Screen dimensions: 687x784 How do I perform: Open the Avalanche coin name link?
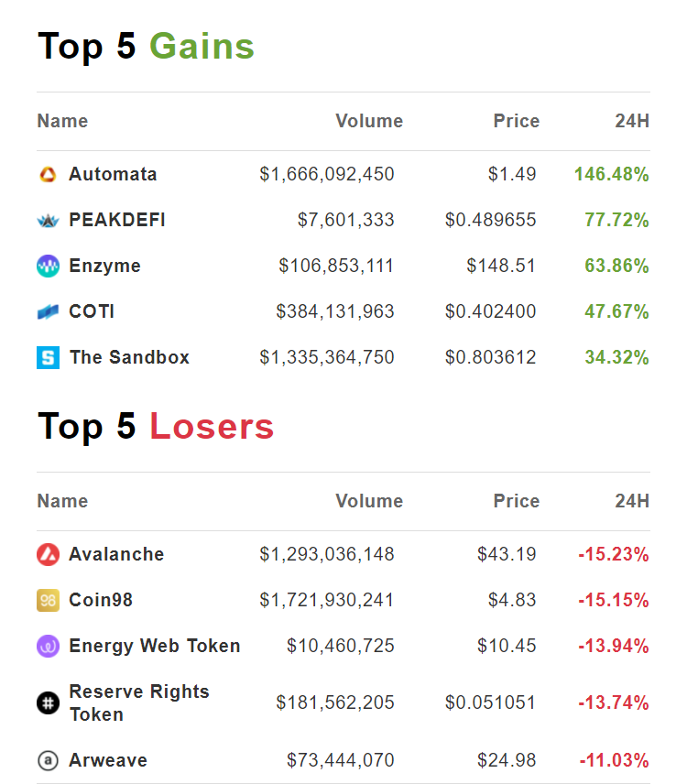pyautogui.click(x=116, y=554)
